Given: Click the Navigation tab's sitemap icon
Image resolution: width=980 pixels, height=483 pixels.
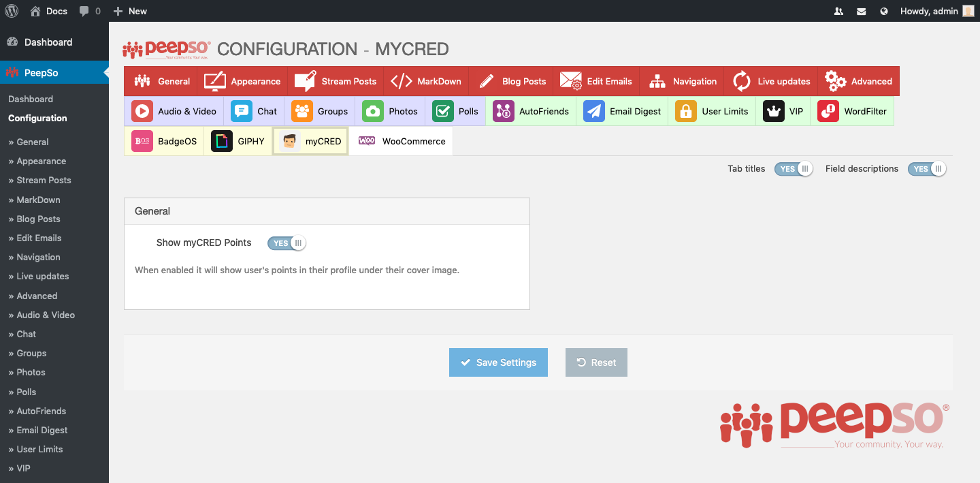Looking at the screenshot, I should point(657,81).
